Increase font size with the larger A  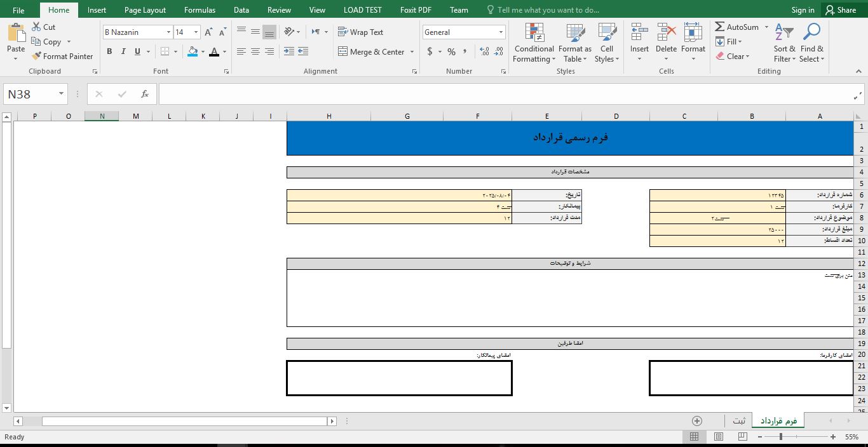click(x=208, y=32)
